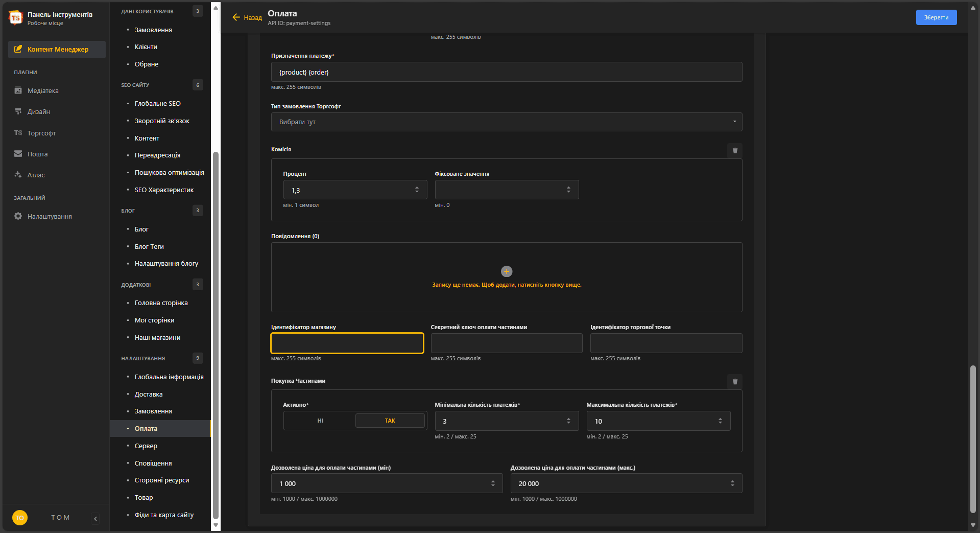Click the Медіатека icon in sidebar

click(x=18, y=90)
